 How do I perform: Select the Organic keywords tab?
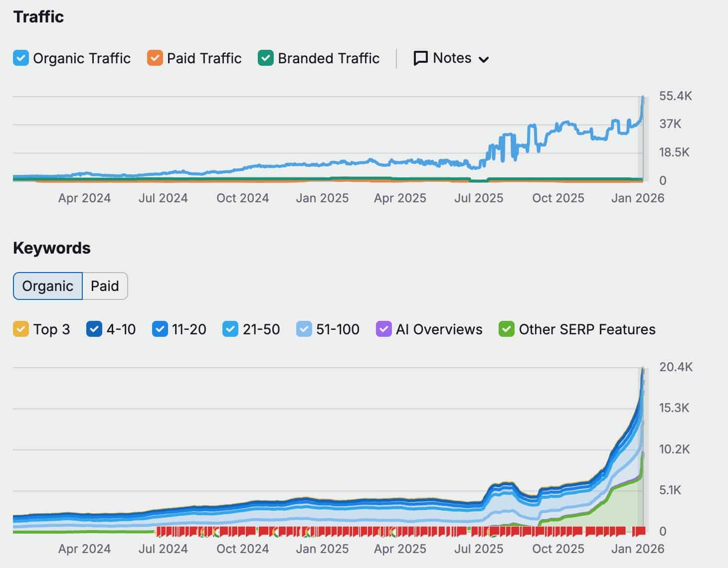coord(48,286)
